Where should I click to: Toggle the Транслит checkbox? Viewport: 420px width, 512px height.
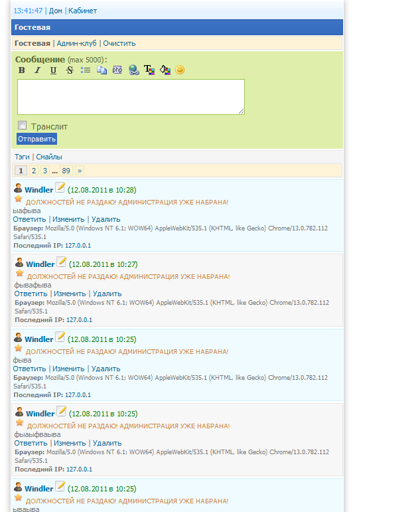coord(22,126)
